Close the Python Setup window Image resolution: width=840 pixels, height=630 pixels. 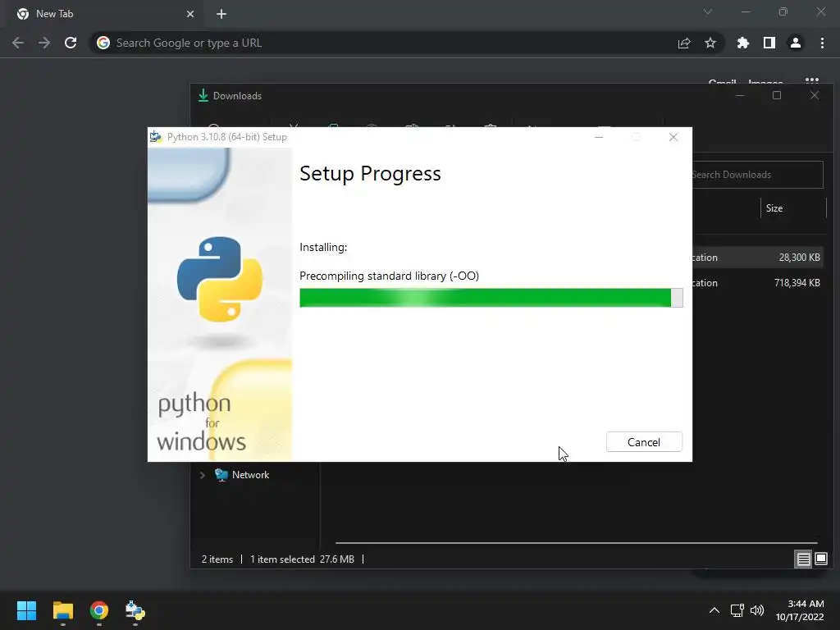[x=673, y=137]
